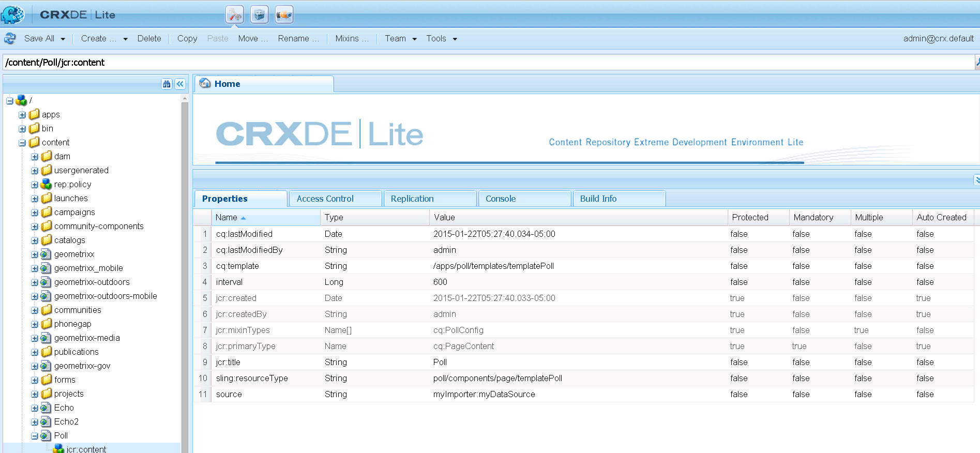Click the third header toolbar icon
This screenshot has height=453, width=980.
point(284,14)
